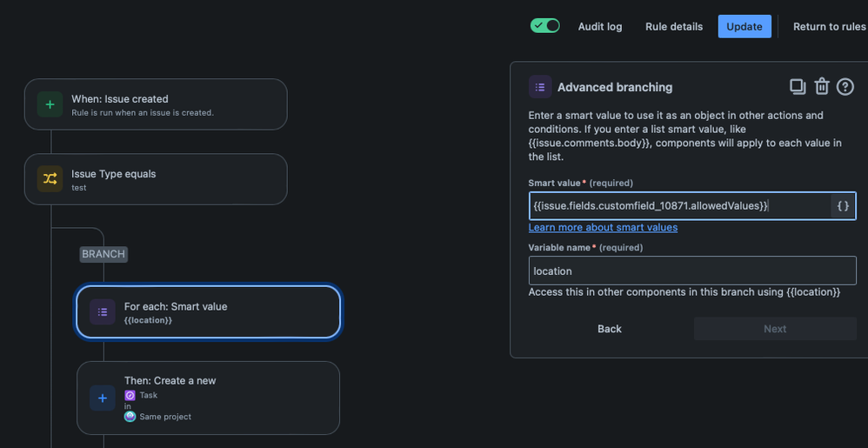Open Learn more about smart values link
The image size is (868, 448).
603,228
